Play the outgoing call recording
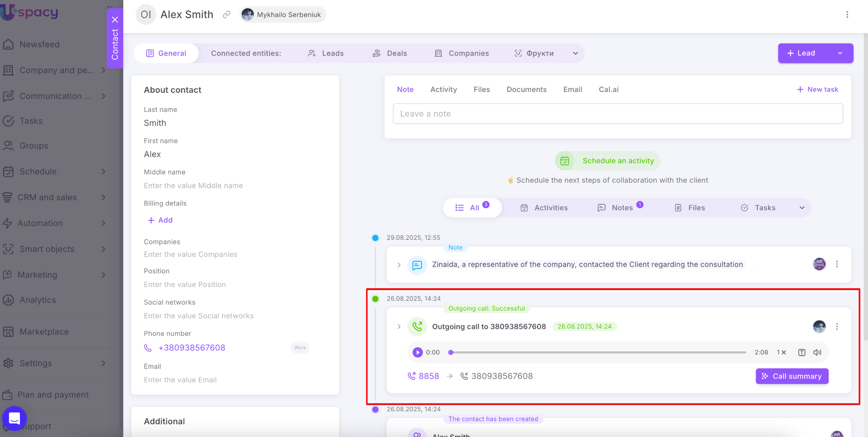The height and width of the screenshot is (437, 868). coord(417,352)
